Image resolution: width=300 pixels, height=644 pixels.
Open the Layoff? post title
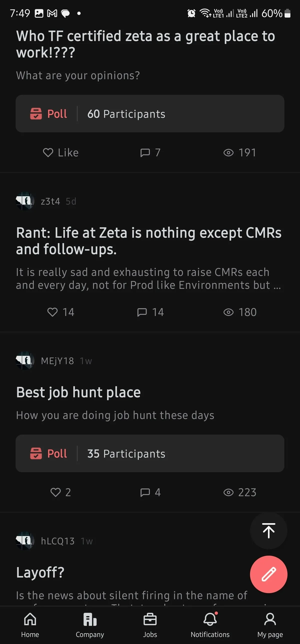(40, 572)
